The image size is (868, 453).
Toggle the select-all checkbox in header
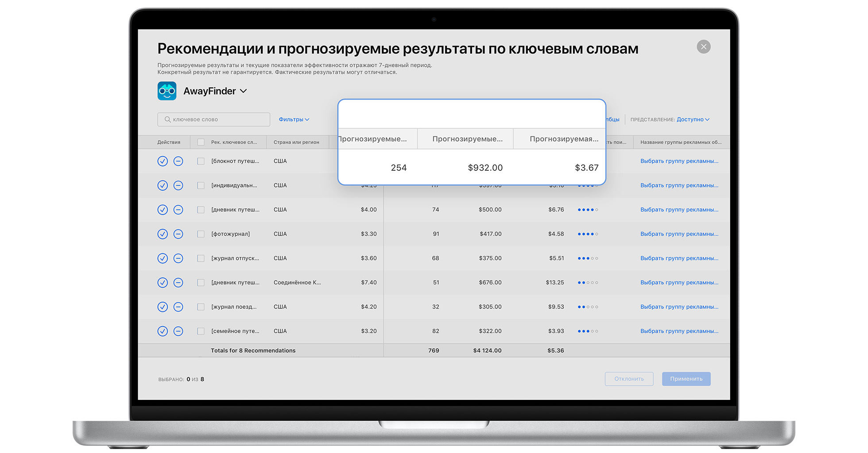[x=201, y=142]
